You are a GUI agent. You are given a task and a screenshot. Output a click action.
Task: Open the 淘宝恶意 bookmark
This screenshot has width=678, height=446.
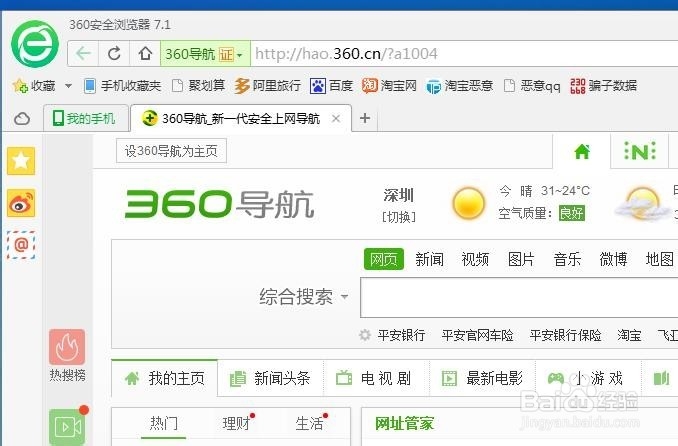pos(459,86)
